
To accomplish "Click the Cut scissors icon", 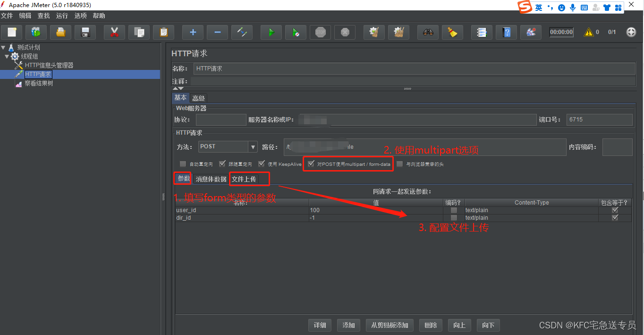I will 114,32.
